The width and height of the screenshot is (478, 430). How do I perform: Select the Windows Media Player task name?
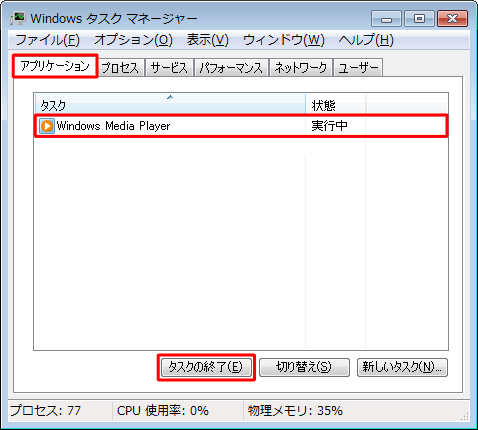tap(113, 126)
